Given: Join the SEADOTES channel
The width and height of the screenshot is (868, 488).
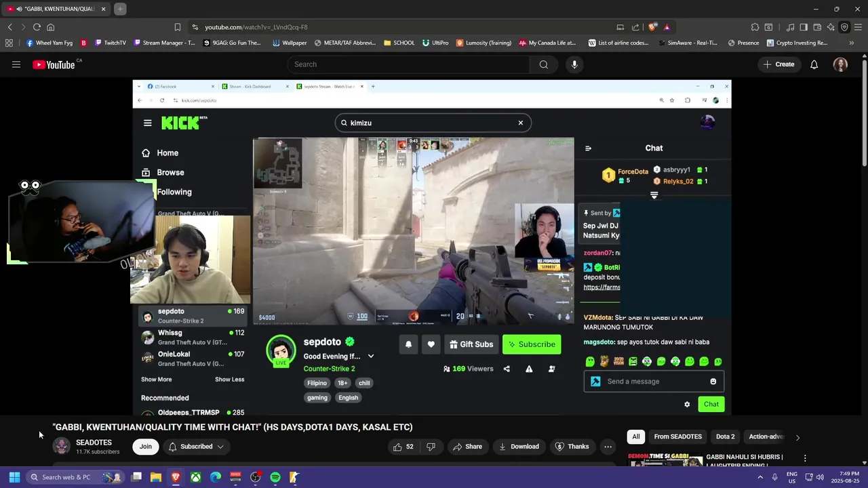Looking at the screenshot, I should click(146, 447).
